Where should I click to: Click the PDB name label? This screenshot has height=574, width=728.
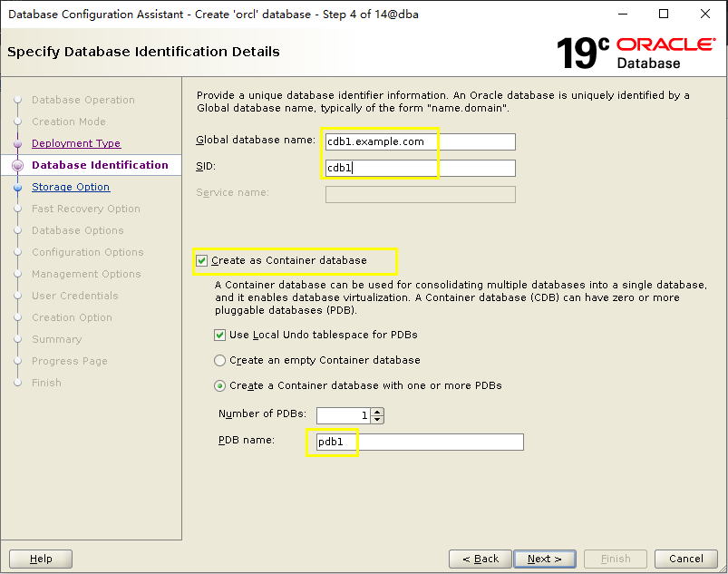[247, 440]
